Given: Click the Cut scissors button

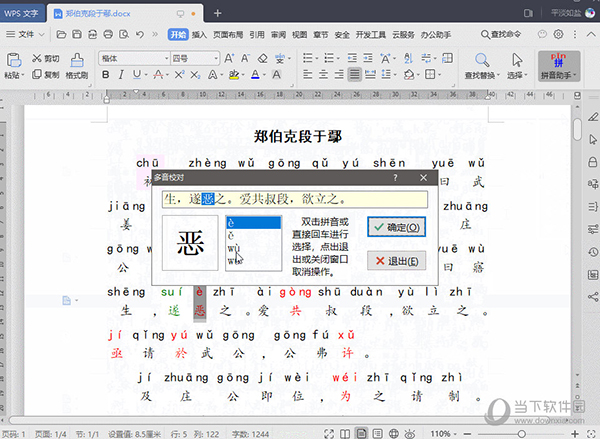Looking at the screenshot, I should point(46,58).
